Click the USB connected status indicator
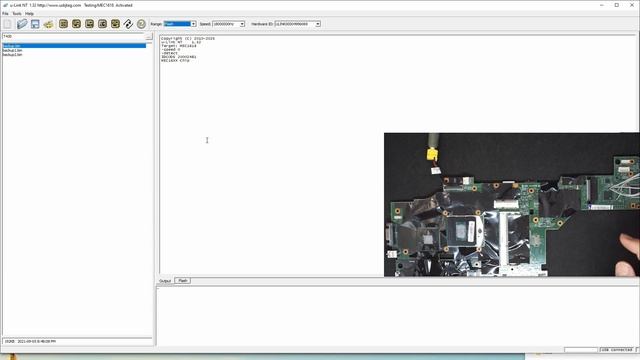 [616, 350]
